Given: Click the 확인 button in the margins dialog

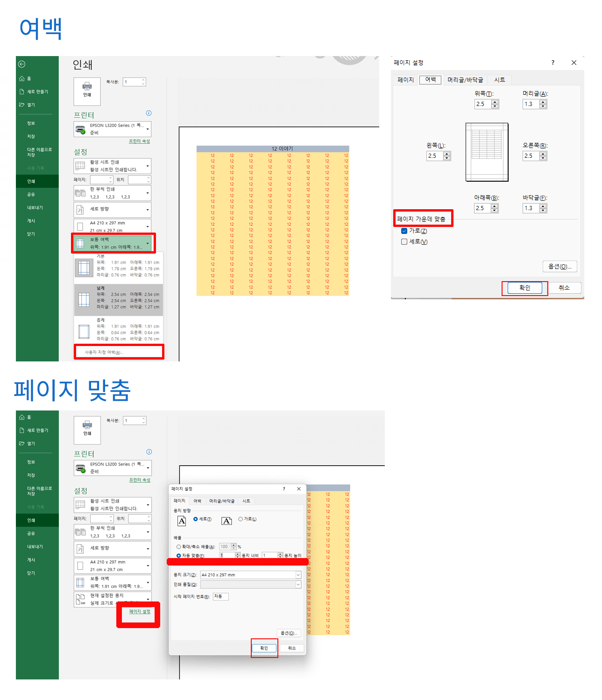Looking at the screenshot, I should coord(524,288).
